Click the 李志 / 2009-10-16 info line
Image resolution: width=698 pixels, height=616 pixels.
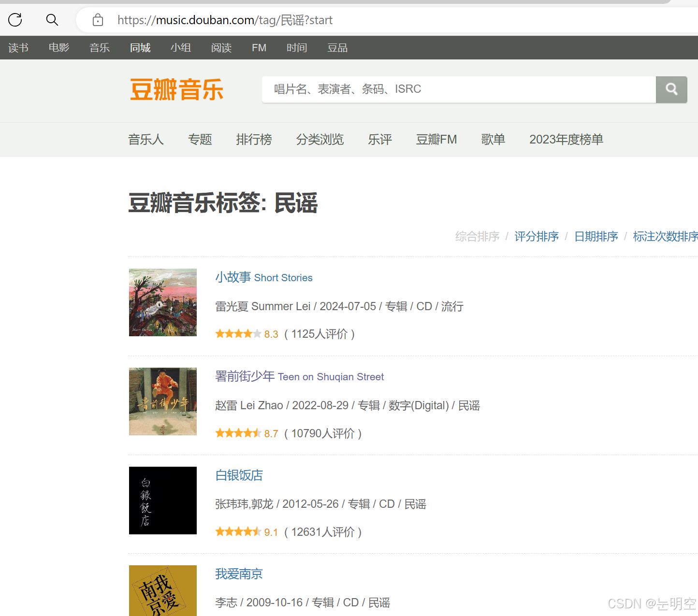303,602
